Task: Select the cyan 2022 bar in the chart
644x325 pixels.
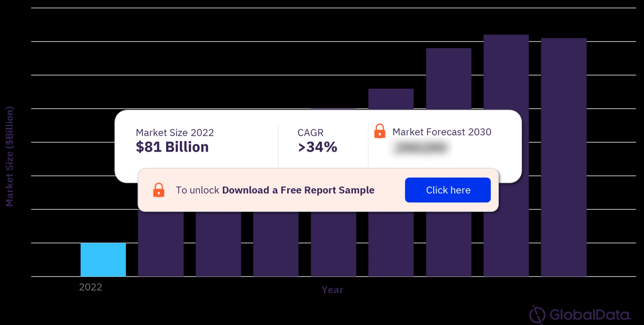Action: pyautogui.click(x=103, y=260)
